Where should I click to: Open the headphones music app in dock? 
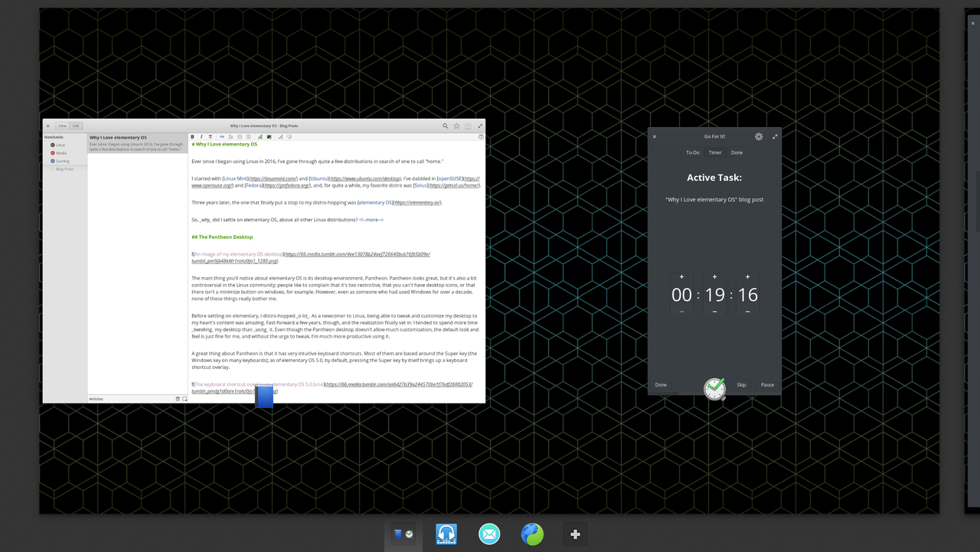point(446,534)
